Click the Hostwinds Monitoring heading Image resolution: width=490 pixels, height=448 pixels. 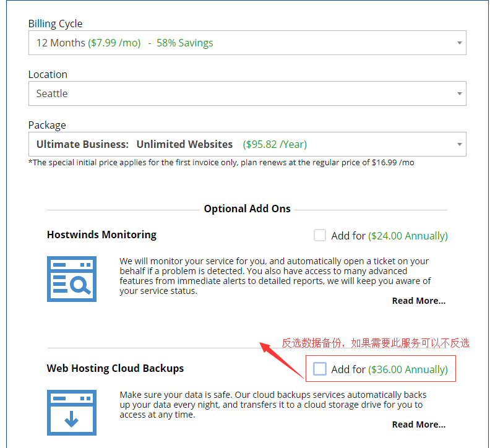pyautogui.click(x=101, y=235)
